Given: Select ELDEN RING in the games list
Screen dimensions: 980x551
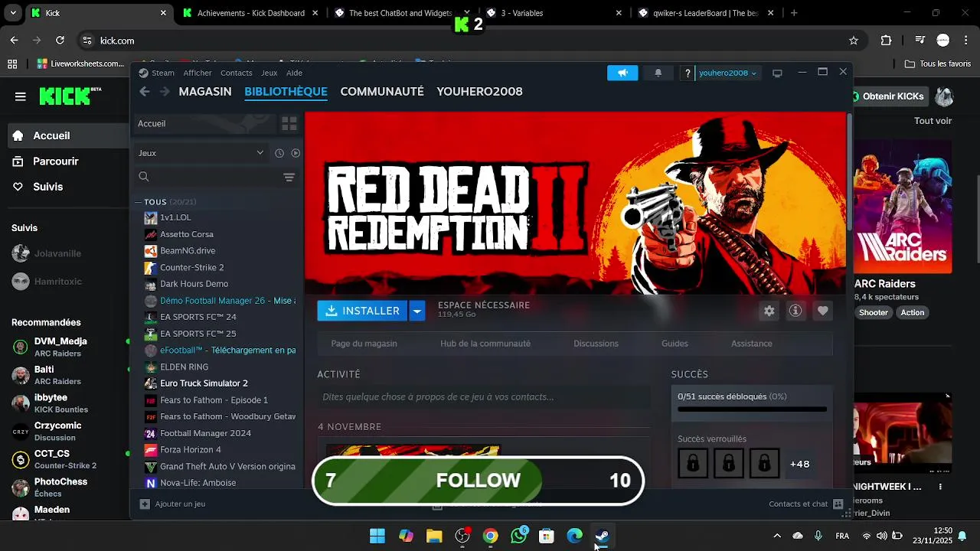Looking at the screenshot, I should point(184,367).
